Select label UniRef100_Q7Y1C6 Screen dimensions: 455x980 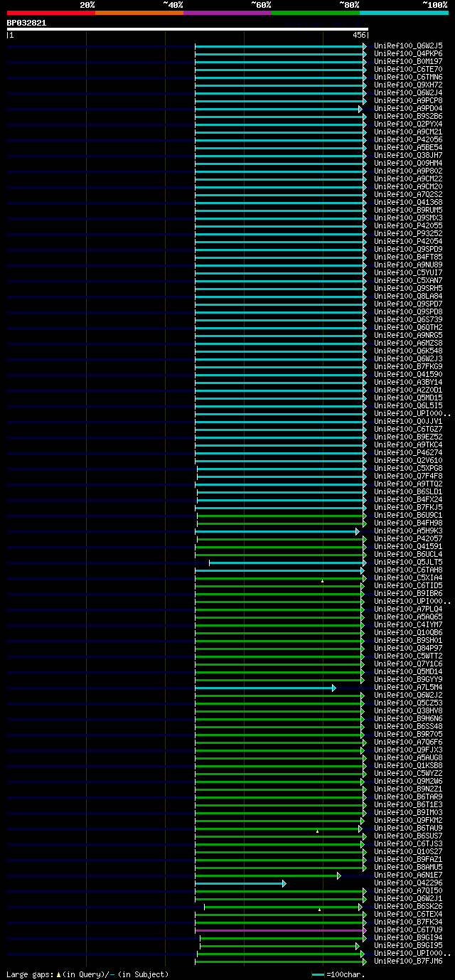408,664
